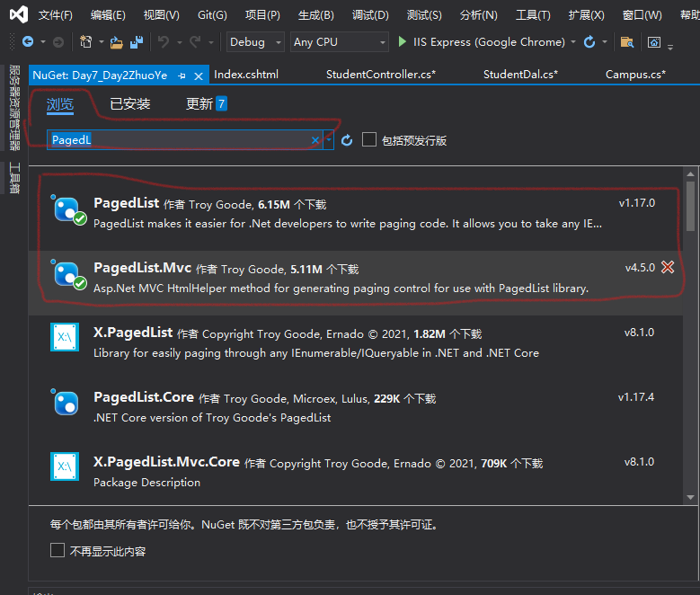Viewport: 700px width, 595px height.
Task: Select the PagedList.Core v1.17.4 version text
Action: 635,397
